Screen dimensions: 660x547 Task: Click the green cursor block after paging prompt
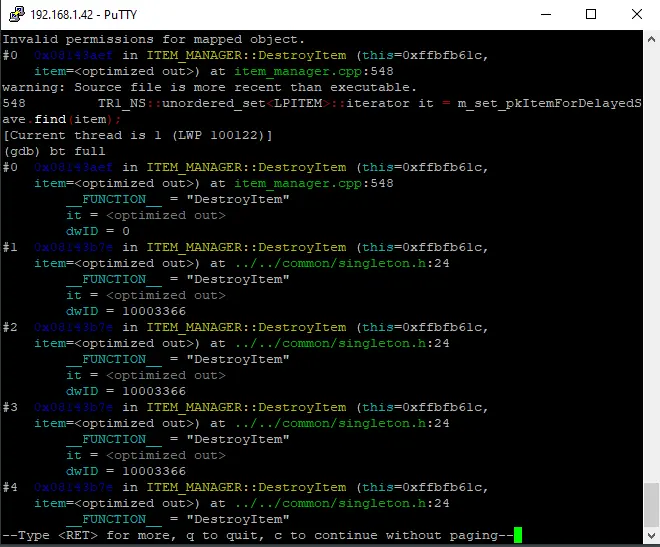click(x=518, y=535)
